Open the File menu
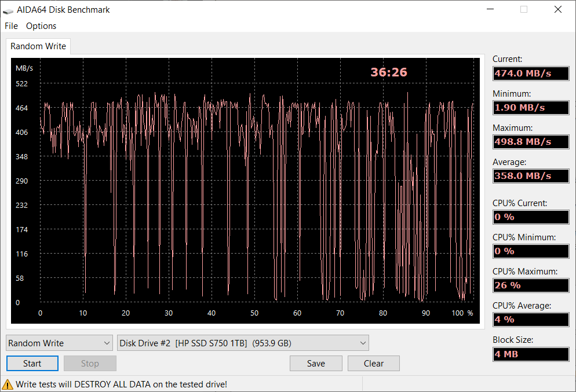The image size is (576, 392). [11, 26]
